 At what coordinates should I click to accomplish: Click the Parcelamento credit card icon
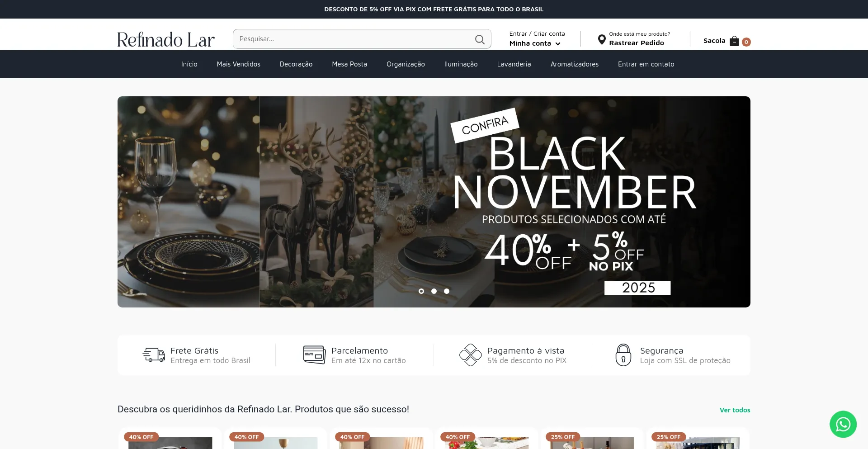(x=314, y=355)
